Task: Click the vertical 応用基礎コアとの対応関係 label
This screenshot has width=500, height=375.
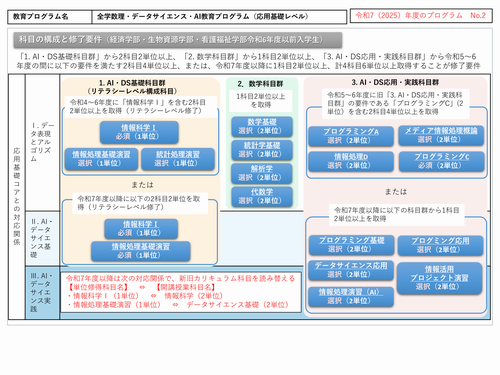Action: pyautogui.click(x=17, y=197)
